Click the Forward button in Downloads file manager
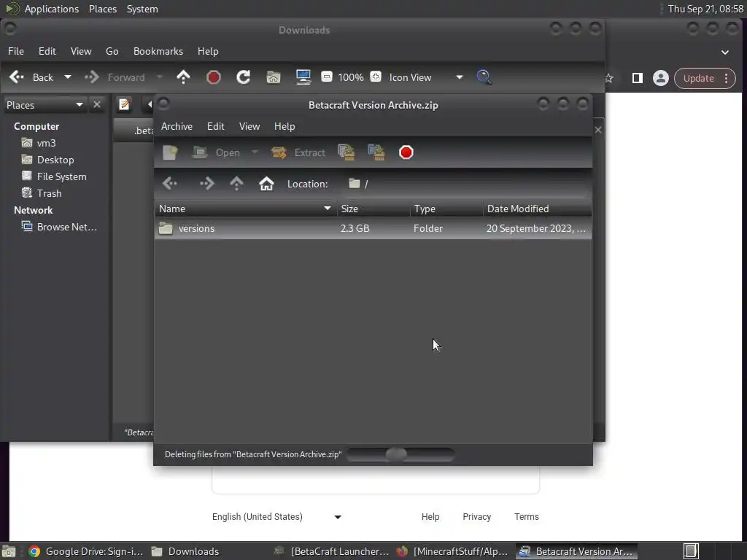Viewport: 747px width, 560px height. pyautogui.click(x=115, y=77)
